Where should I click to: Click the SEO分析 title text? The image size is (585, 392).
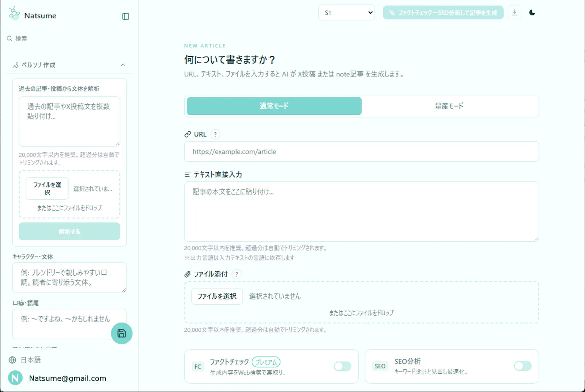[x=407, y=361]
